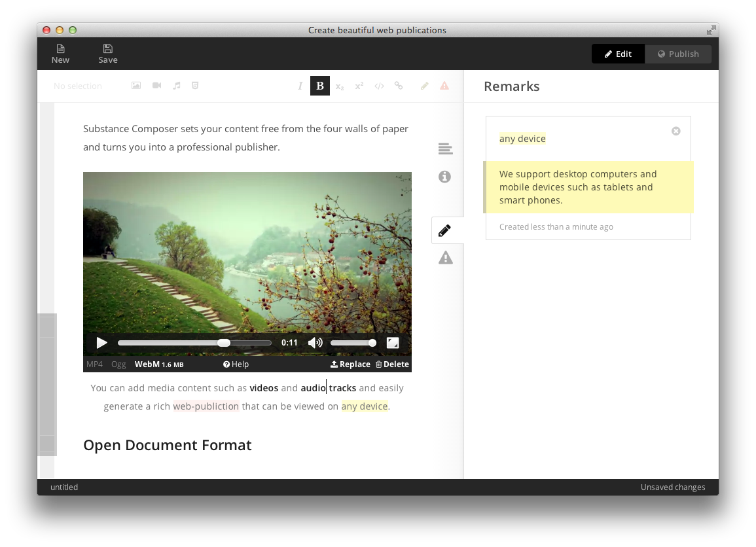Click the 'untitled' document name in the status bar
Viewport: 756px width, 547px height.
(x=64, y=487)
